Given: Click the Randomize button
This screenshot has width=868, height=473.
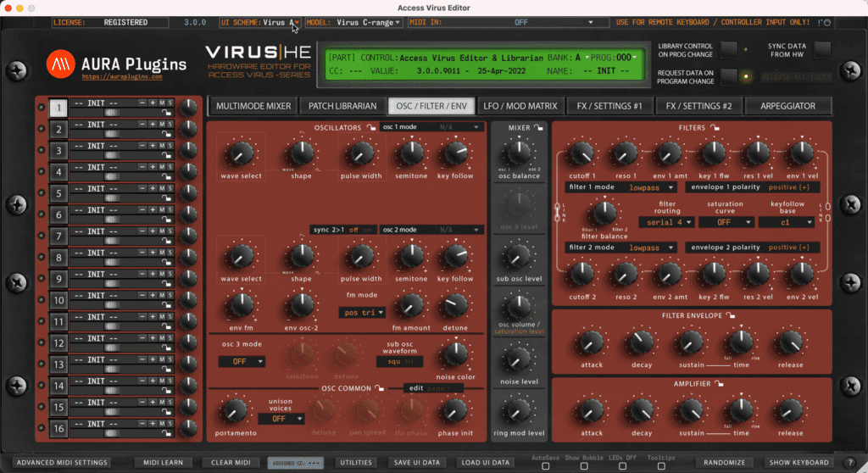Looking at the screenshot, I should [724, 463].
